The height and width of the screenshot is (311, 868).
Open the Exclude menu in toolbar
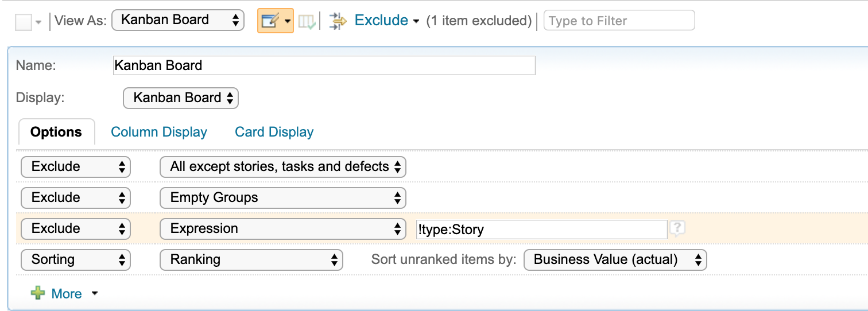tap(386, 21)
